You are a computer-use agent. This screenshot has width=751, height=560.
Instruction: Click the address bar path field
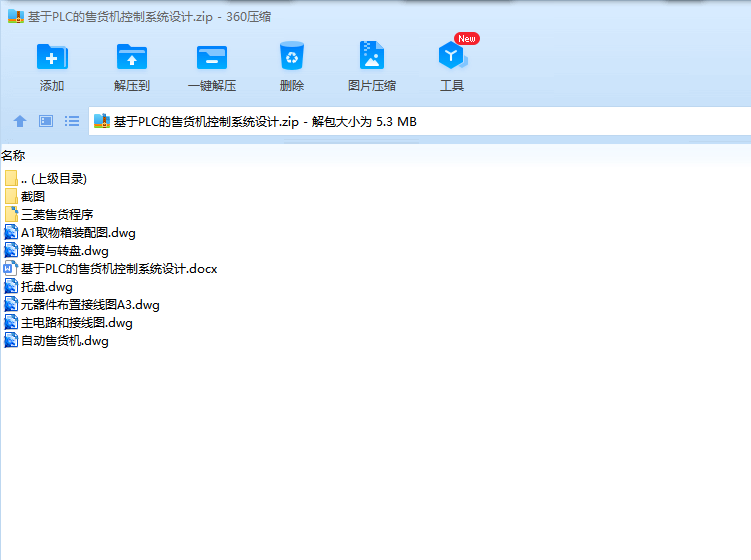coord(420,122)
